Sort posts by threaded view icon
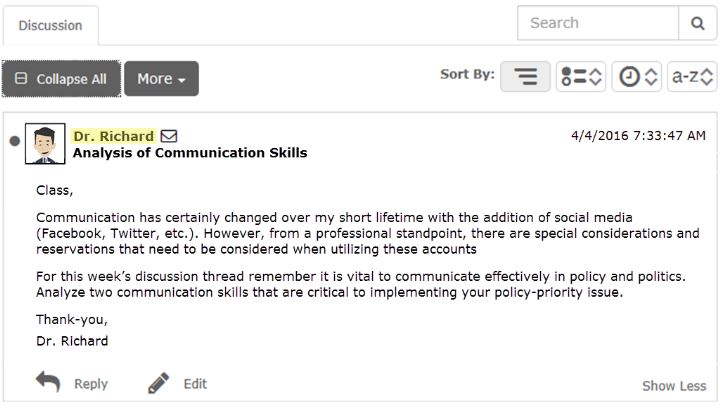 [x=525, y=76]
